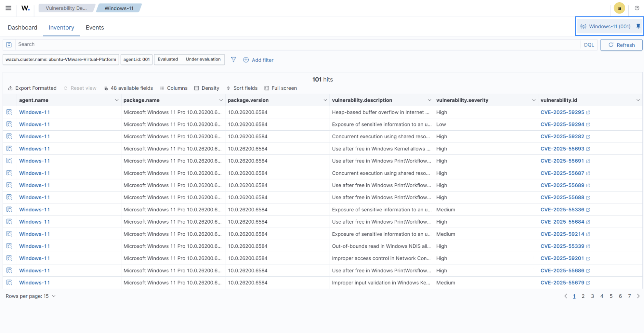Unpin the Windows-11 agent pin icon
The width and height of the screenshot is (644, 333).
point(638,26)
